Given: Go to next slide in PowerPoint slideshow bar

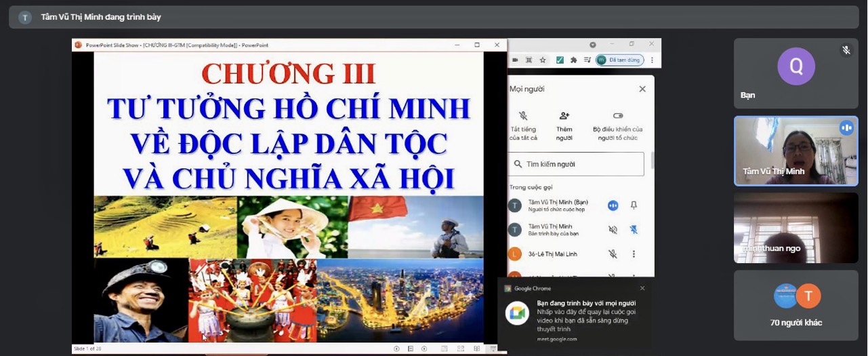Looking at the screenshot, I should pyautogui.click(x=424, y=349).
